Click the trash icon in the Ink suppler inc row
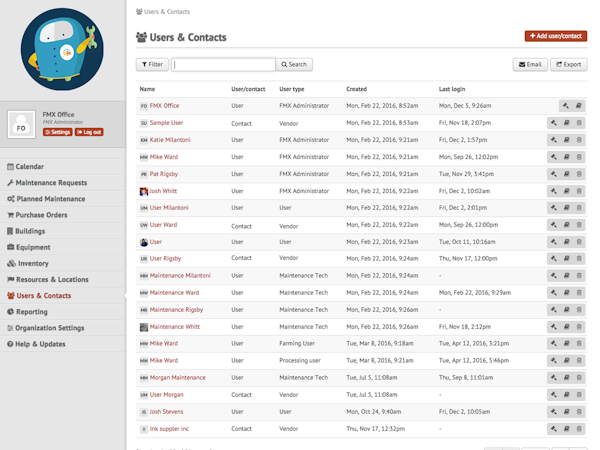The height and width of the screenshot is (450, 600). (x=579, y=429)
